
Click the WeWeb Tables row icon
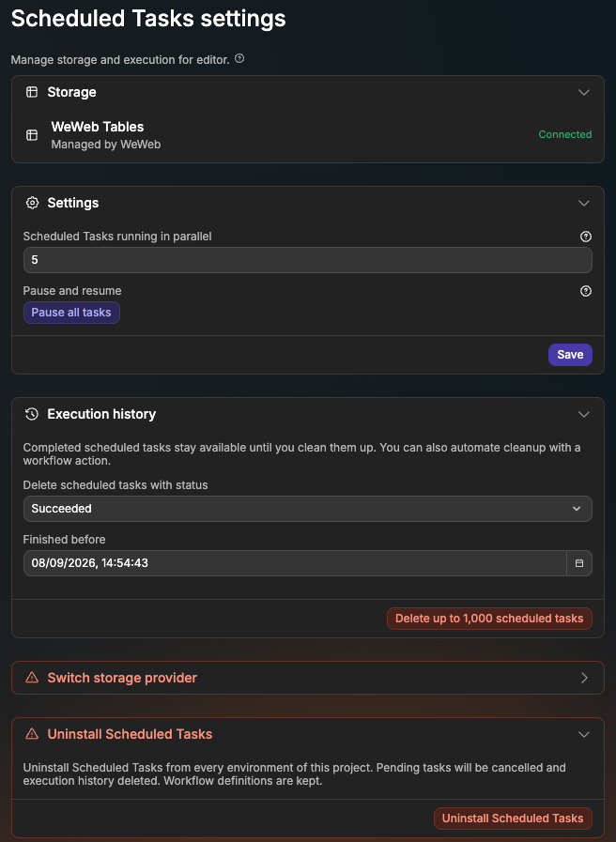(32, 135)
